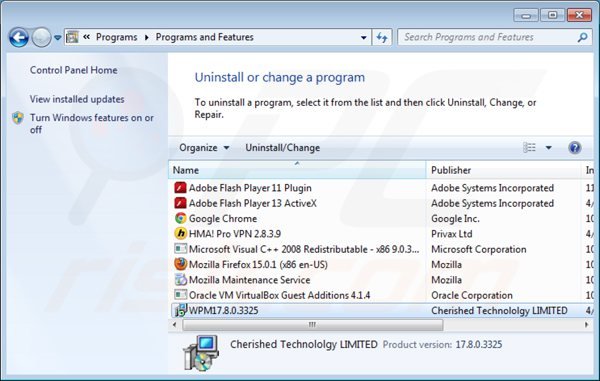Screen dimensions: 600x381
Task: Click the magnifier search icon
Action: click(x=582, y=37)
